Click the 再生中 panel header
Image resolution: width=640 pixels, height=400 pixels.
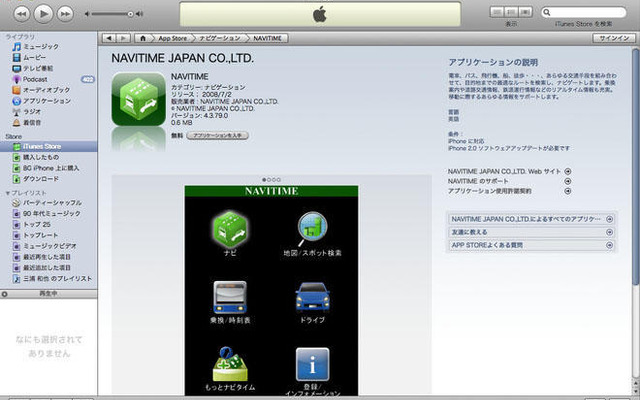(49, 294)
